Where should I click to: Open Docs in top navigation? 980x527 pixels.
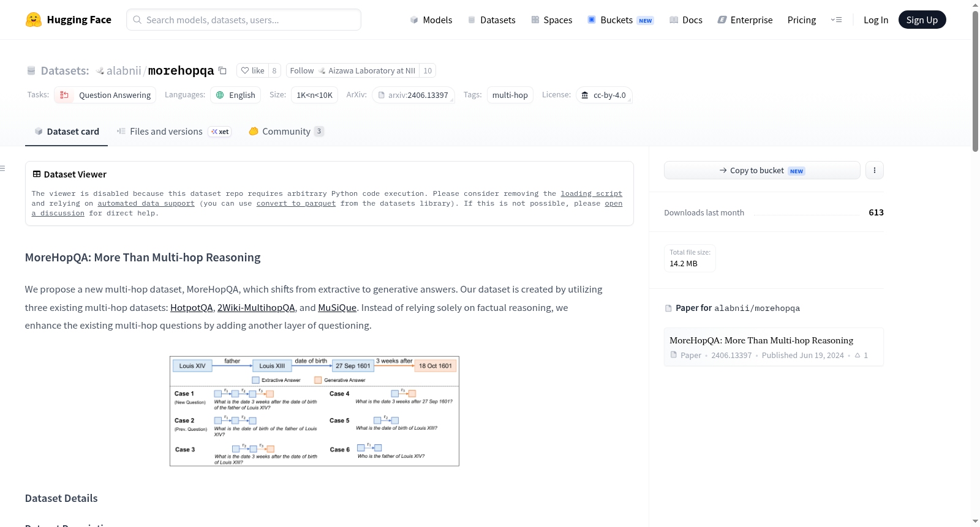click(686, 20)
